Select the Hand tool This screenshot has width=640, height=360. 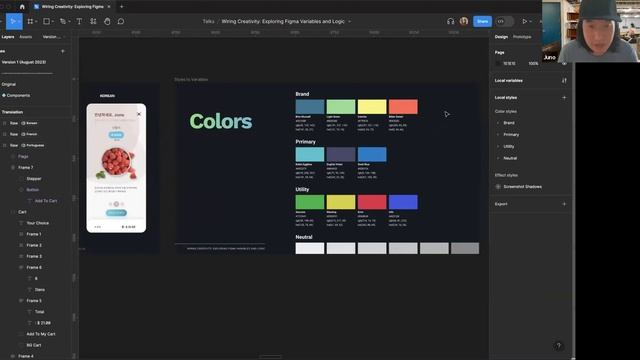(x=107, y=21)
